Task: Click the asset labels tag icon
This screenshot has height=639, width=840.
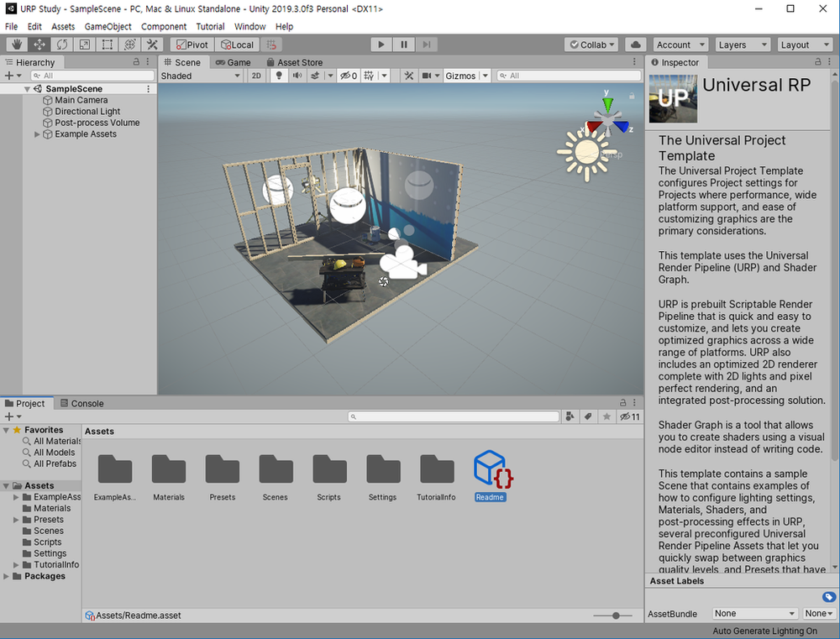Action: tap(829, 597)
